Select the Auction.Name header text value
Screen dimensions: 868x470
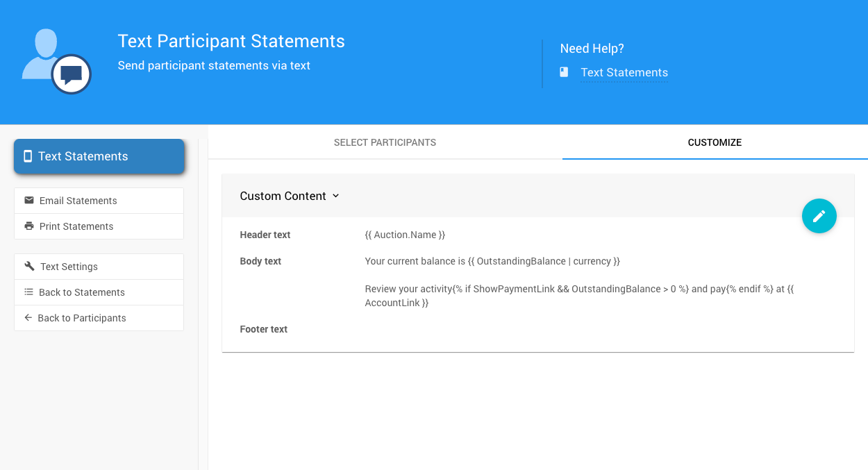click(405, 235)
